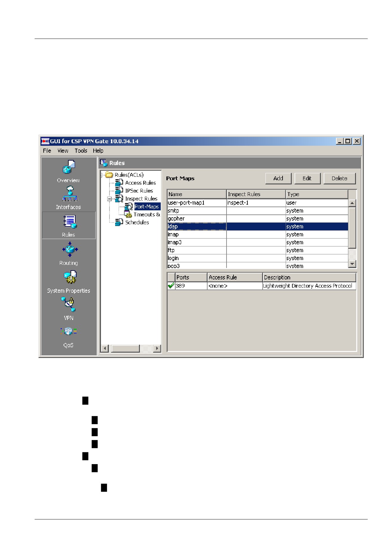Image resolution: width=392 pixels, height=555 pixels.
Task: Open the Routing section icon
Action: (70, 250)
